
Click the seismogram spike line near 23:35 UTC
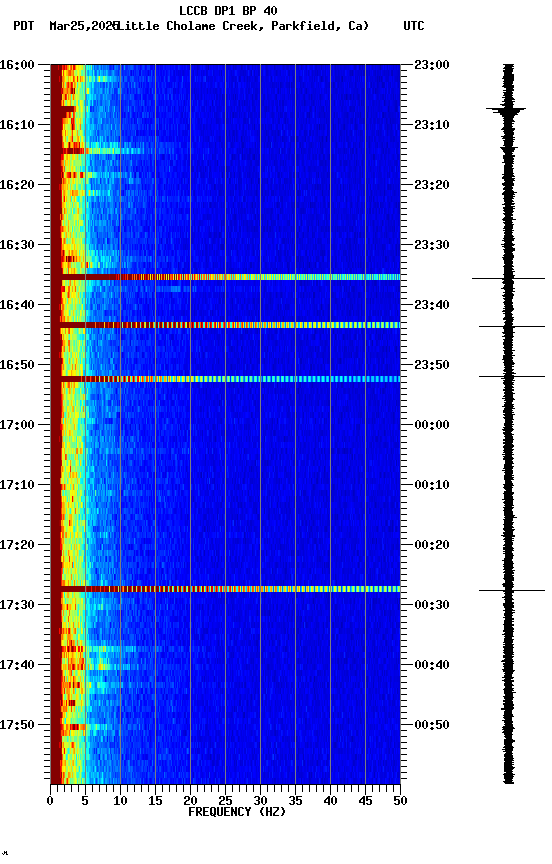click(x=508, y=279)
